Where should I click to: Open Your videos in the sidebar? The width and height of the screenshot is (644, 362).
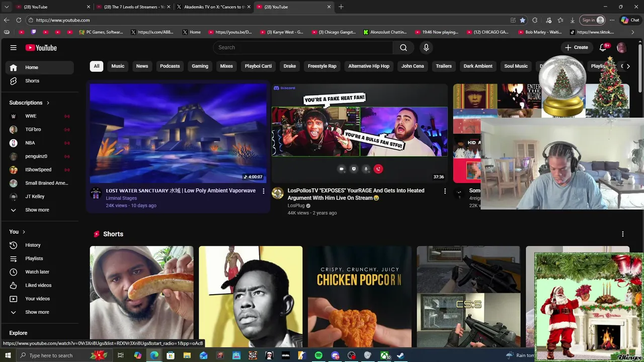tap(39, 299)
